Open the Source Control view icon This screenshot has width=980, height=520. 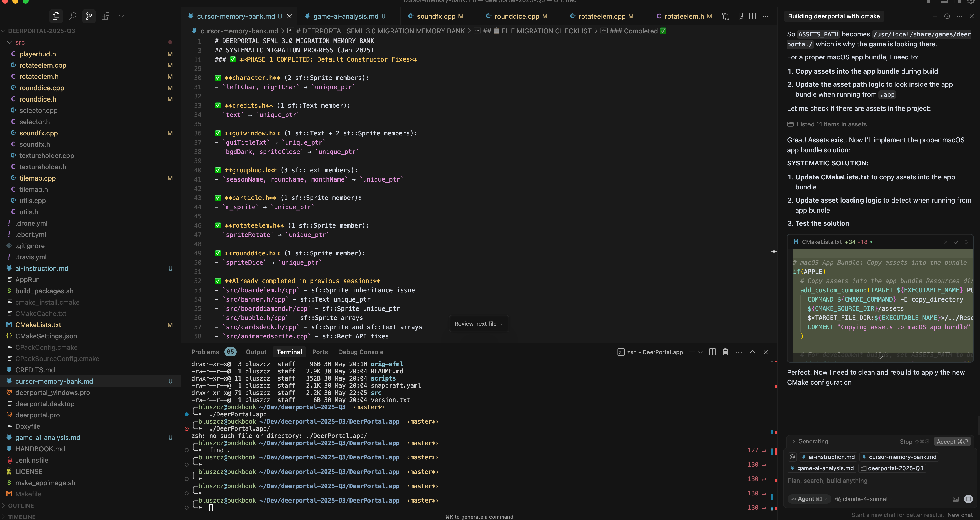[89, 16]
